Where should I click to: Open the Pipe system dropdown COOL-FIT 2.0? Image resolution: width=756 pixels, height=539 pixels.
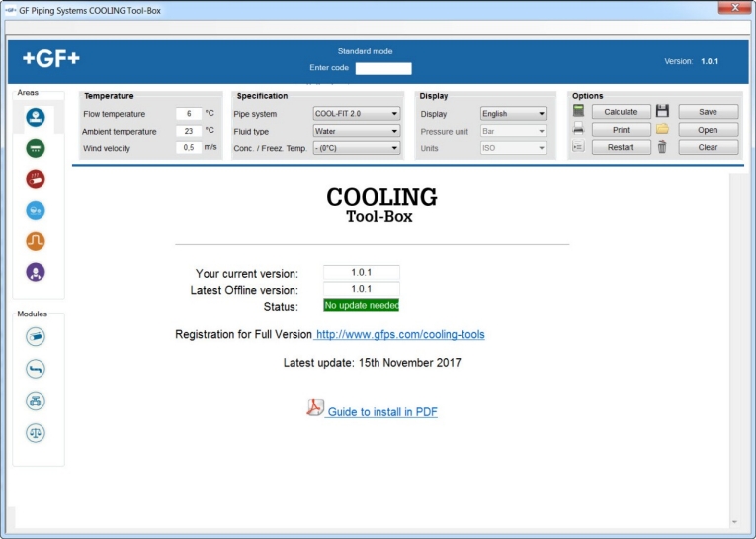[x=357, y=114]
